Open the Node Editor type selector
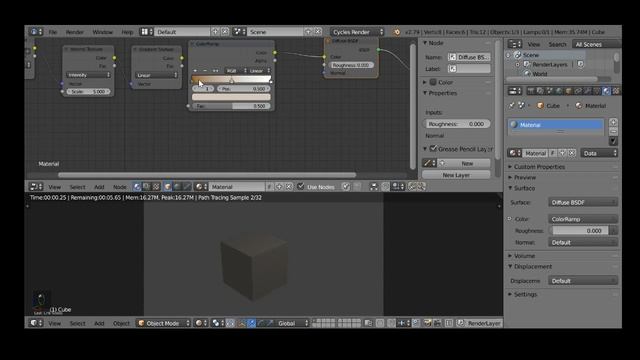The image size is (640, 360). click(x=36, y=187)
